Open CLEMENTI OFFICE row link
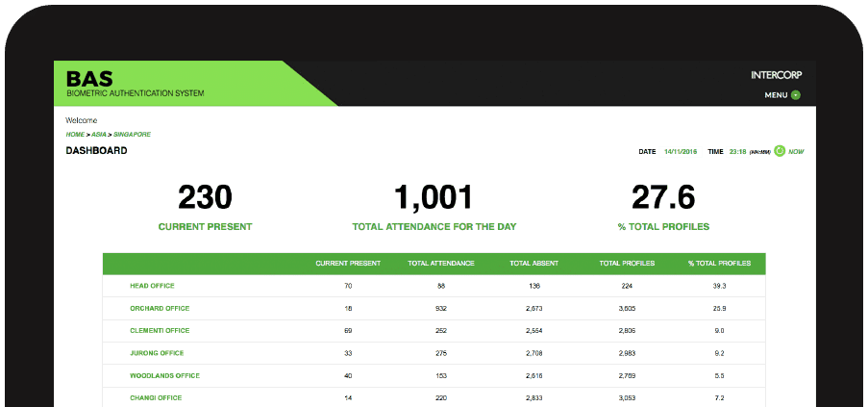Image resolution: width=868 pixels, height=407 pixels. (160, 331)
